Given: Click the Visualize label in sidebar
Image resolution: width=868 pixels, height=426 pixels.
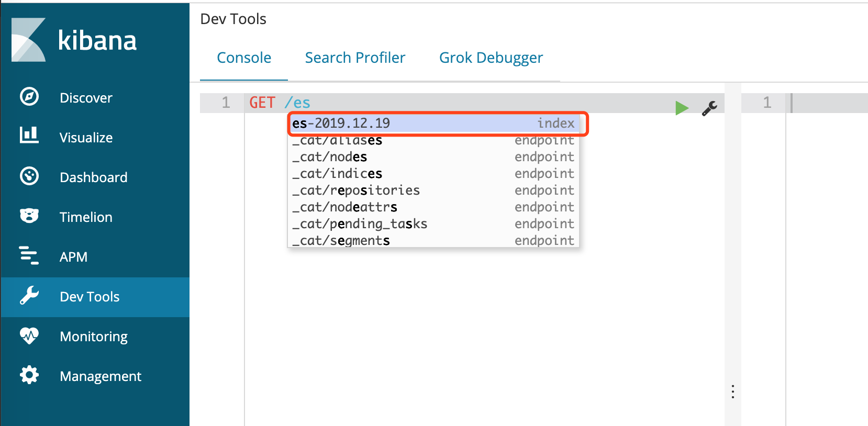Looking at the screenshot, I should point(86,138).
